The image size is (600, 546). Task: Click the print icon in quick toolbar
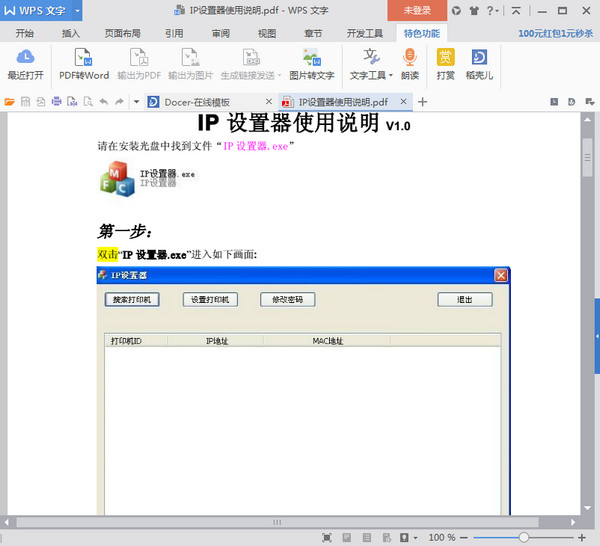pos(57,102)
